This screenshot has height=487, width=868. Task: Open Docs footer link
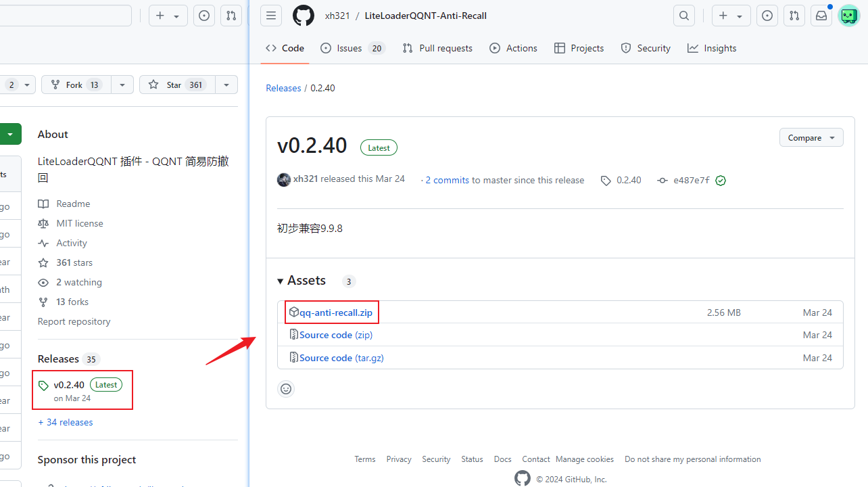click(502, 459)
